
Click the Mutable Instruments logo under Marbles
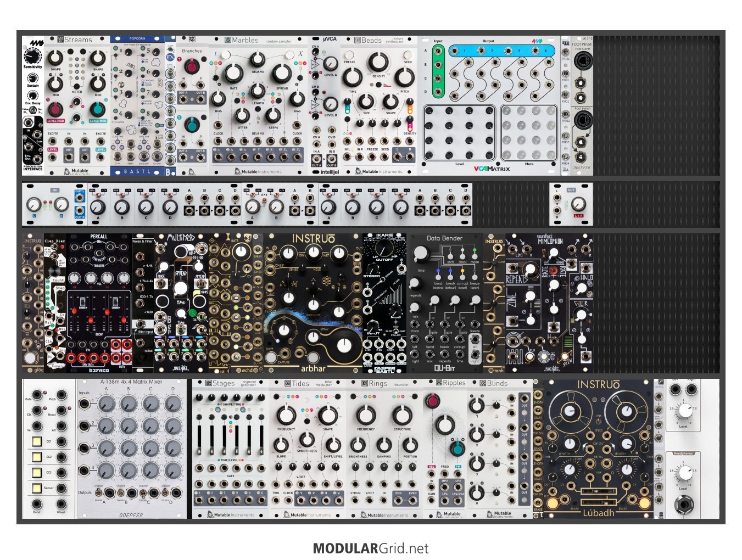tap(258, 171)
